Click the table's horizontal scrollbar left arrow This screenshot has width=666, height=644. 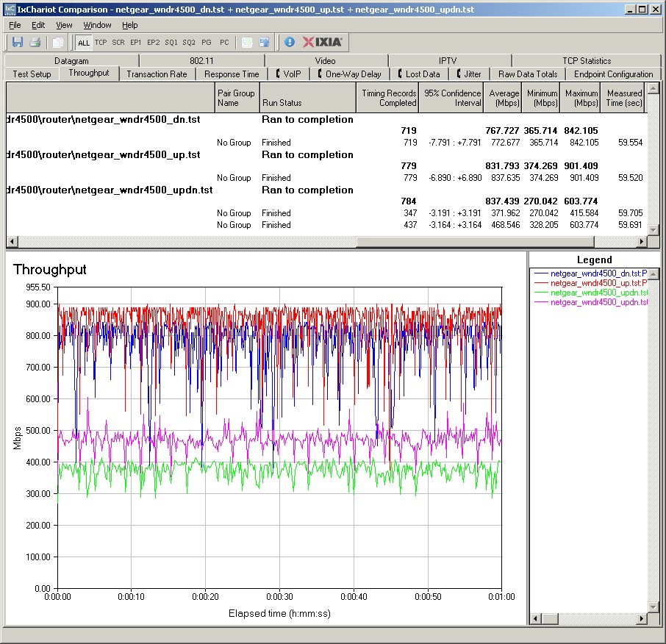(12, 241)
